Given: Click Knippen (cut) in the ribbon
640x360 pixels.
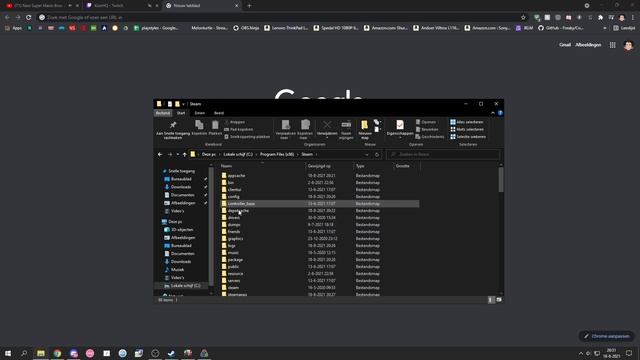Looking at the screenshot, I should click(x=235, y=122).
